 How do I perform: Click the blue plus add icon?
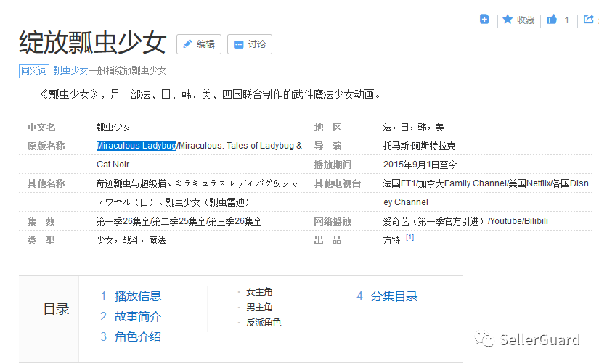pos(484,19)
